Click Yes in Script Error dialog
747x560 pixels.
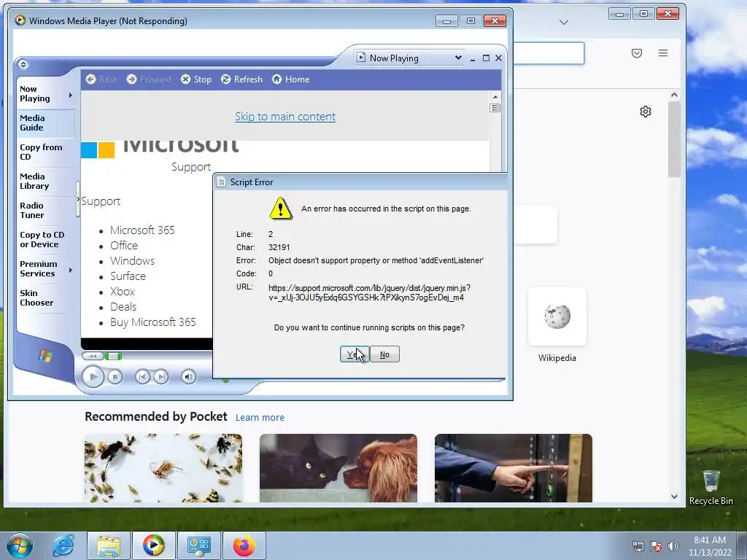pyautogui.click(x=354, y=354)
